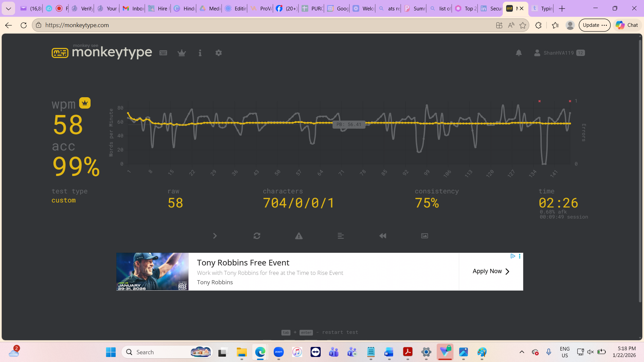Restart the test with repeat icon
The height and width of the screenshot is (362, 644).
[x=257, y=236]
